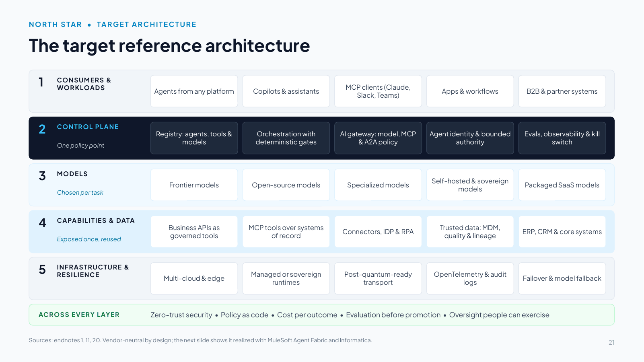Select the 'CAPABILITIES & DATA' layer heading
Screen dimensions: 644x362
pyautogui.click(x=96, y=220)
